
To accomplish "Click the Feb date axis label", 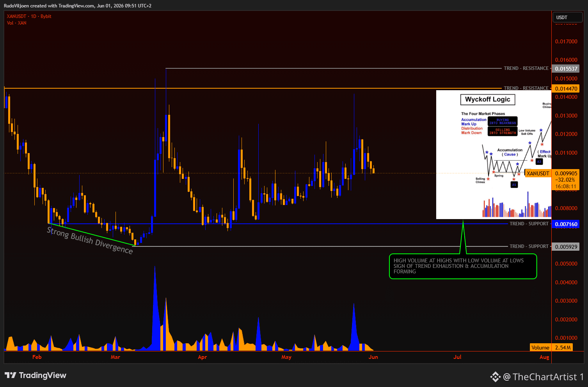I will coord(37,357).
